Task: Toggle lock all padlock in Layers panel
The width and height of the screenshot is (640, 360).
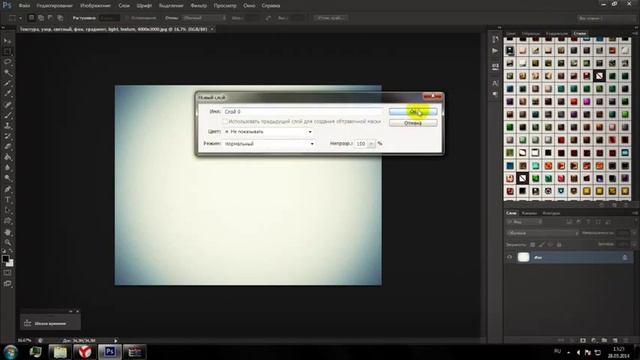Action: (559, 244)
